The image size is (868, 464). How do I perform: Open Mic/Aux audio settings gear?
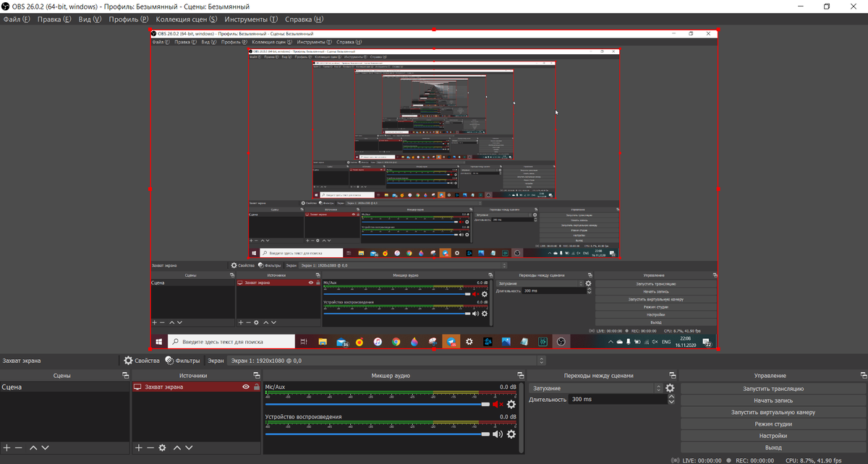tap(511, 405)
